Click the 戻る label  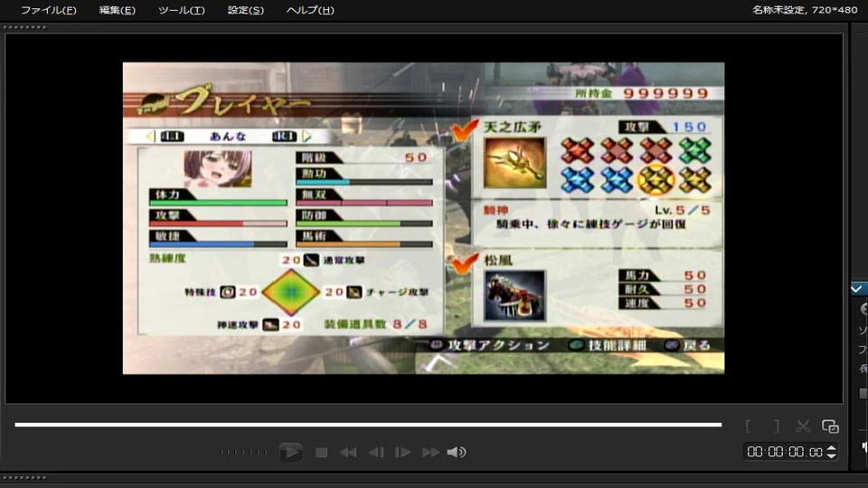(x=696, y=345)
